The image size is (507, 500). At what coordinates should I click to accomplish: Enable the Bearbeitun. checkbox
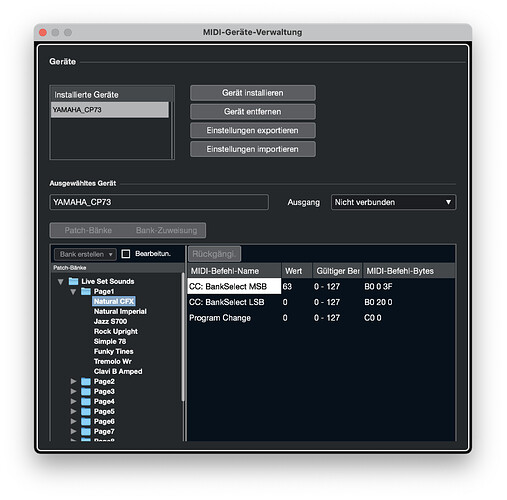pos(126,254)
